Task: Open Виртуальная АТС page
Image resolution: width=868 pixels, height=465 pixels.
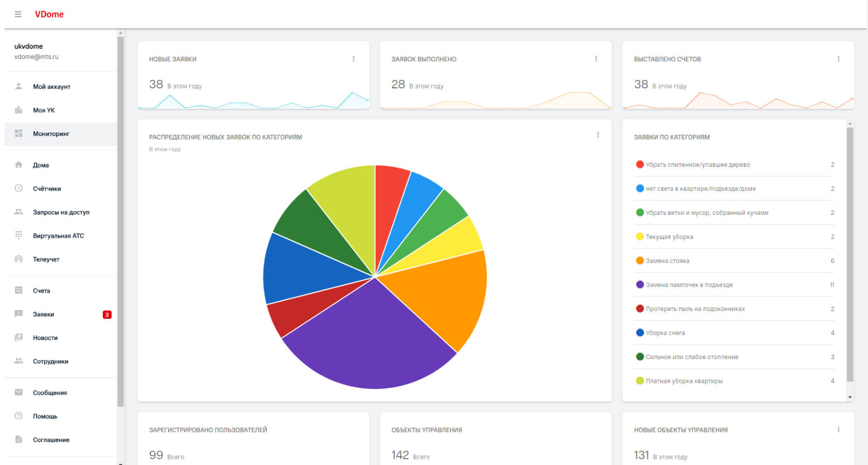Action: tap(60, 236)
